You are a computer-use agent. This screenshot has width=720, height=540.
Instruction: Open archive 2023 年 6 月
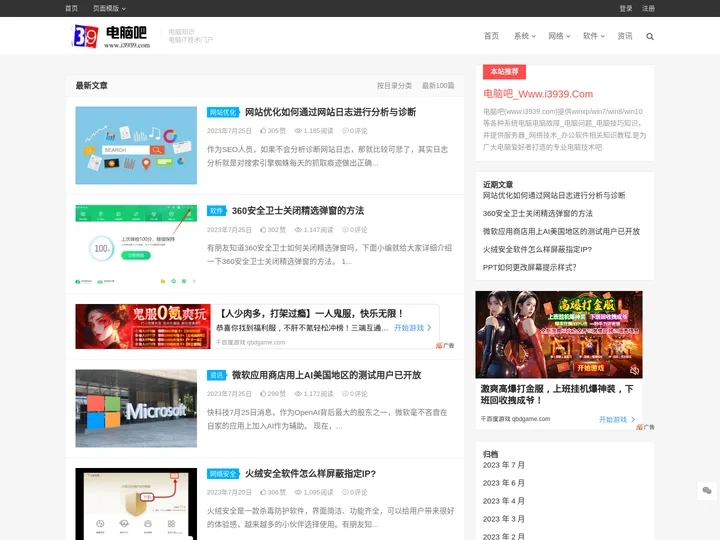(x=503, y=483)
